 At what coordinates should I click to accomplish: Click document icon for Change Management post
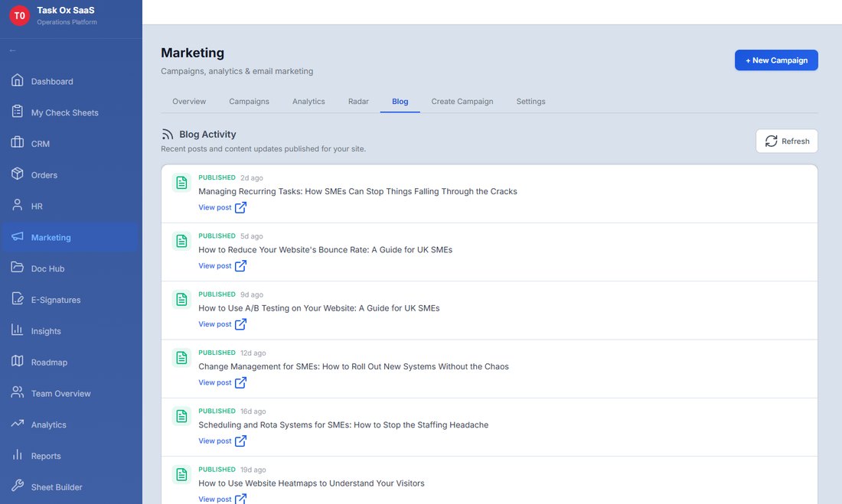point(181,357)
